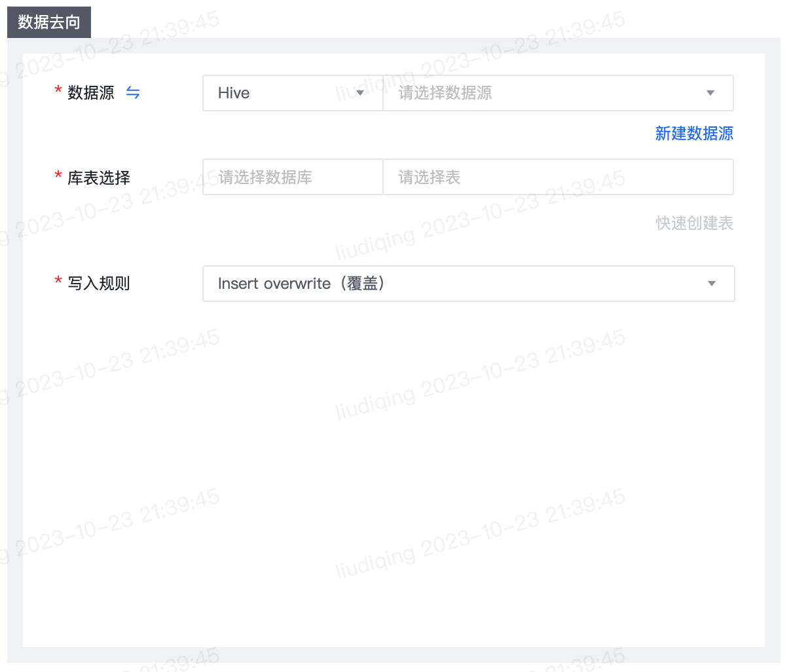This screenshot has width=791, height=672.
Task: Open the Insert overwrite（覆盖）write rule dropdown
Action: click(469, 284)
